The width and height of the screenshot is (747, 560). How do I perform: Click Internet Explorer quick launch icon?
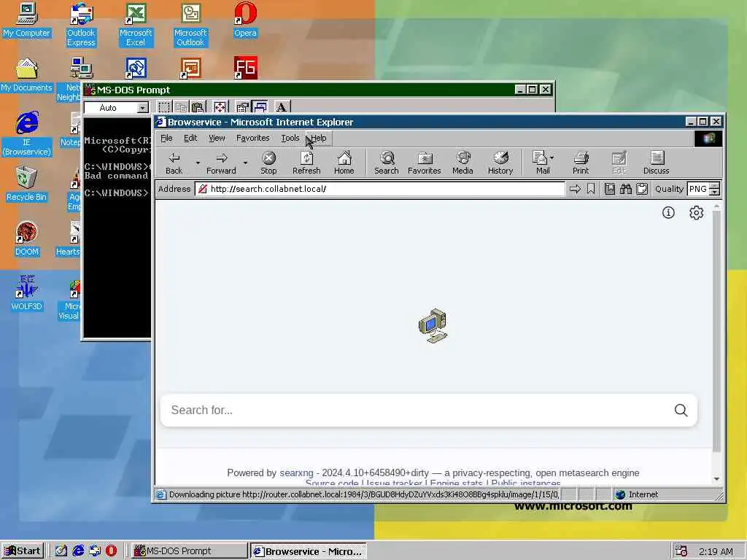(77, 551)
